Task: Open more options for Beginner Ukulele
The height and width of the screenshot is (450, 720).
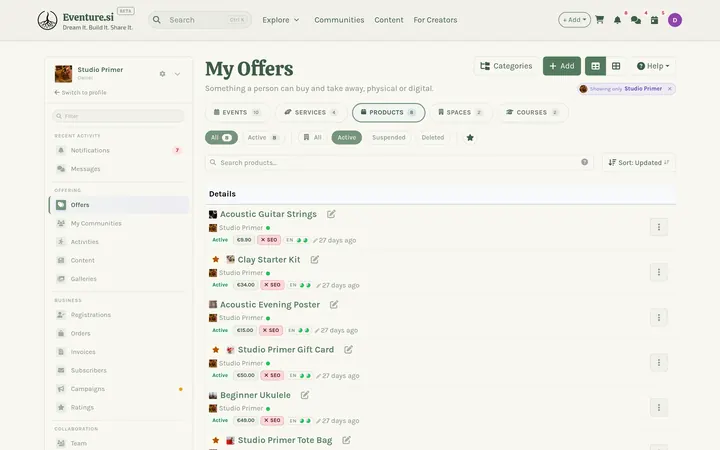Action: [x=658, y=407]
